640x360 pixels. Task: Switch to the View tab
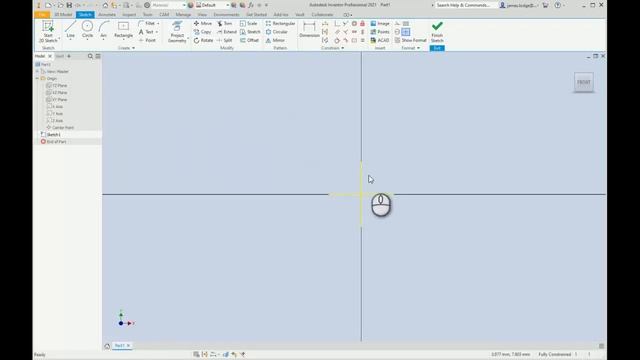202,15
